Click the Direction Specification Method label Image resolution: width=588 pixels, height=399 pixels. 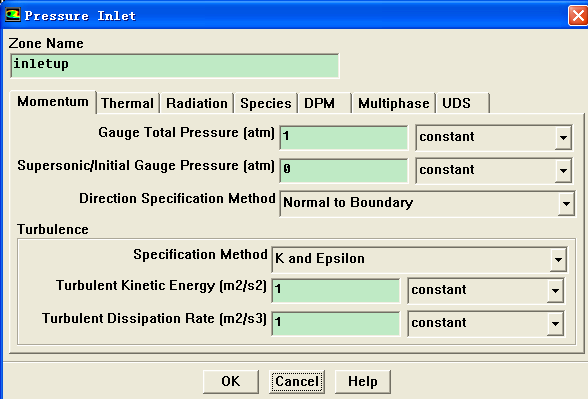[x=177, y=198]
